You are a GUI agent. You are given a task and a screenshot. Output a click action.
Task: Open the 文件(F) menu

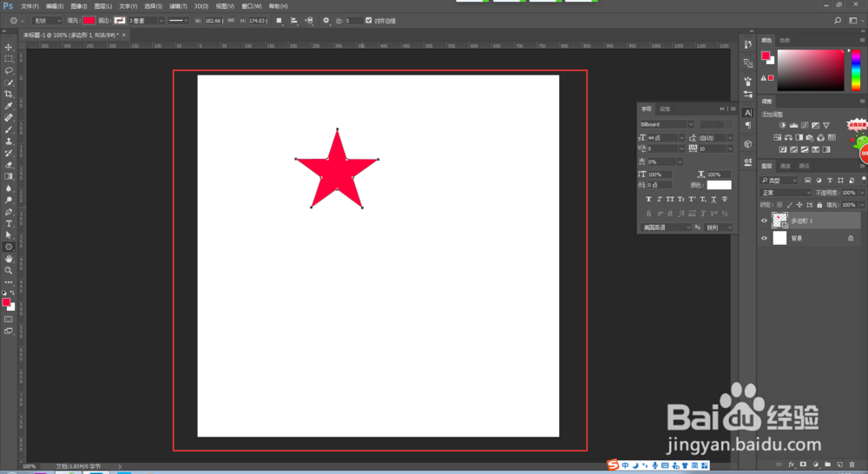click(30, 6)
